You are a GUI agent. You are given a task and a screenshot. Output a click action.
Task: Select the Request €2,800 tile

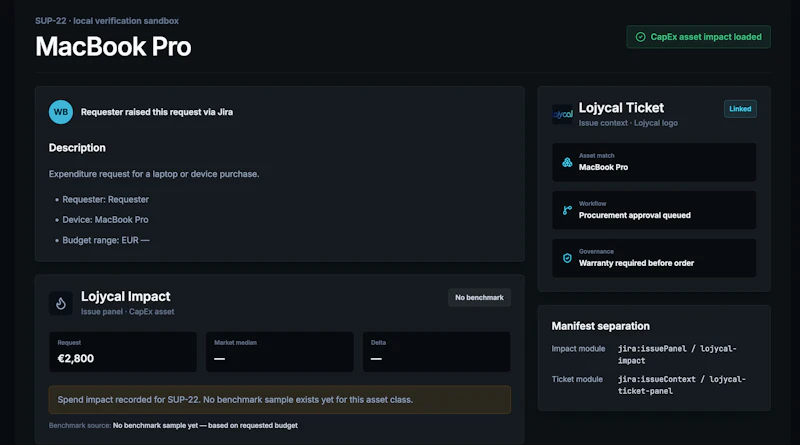[123, 352]
